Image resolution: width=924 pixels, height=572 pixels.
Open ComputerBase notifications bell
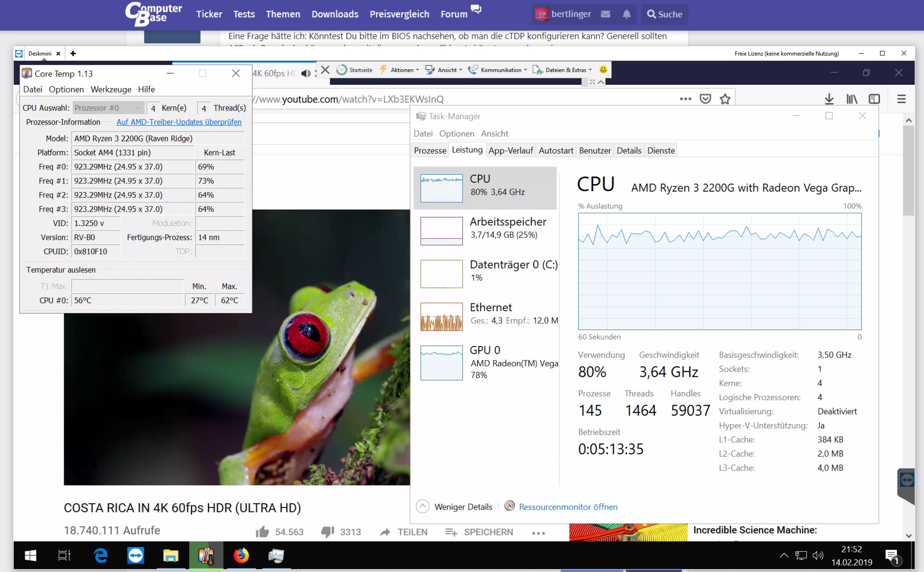click(626, 14)
